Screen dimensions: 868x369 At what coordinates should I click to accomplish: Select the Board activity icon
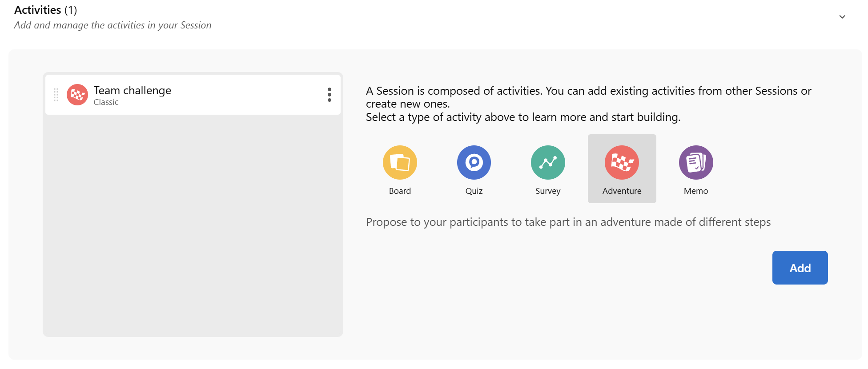pos(400,163)
